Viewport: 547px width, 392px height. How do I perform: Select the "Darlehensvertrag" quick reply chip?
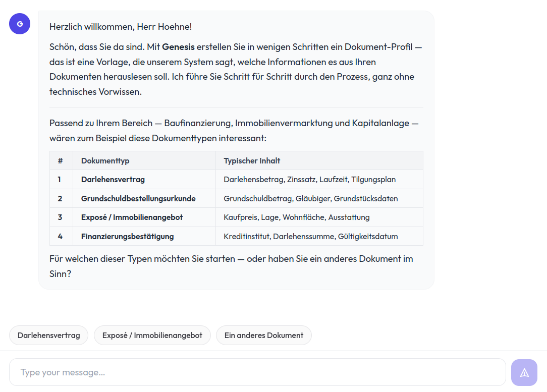coord(48,335)
